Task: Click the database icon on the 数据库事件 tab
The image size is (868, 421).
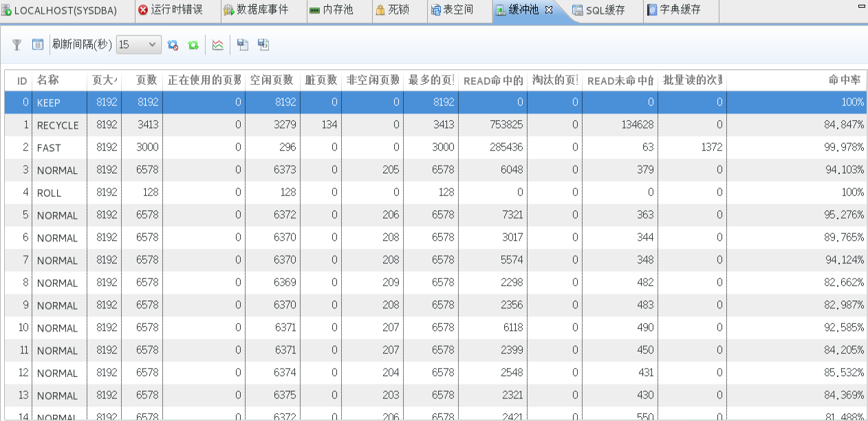Action: (228, 10)
